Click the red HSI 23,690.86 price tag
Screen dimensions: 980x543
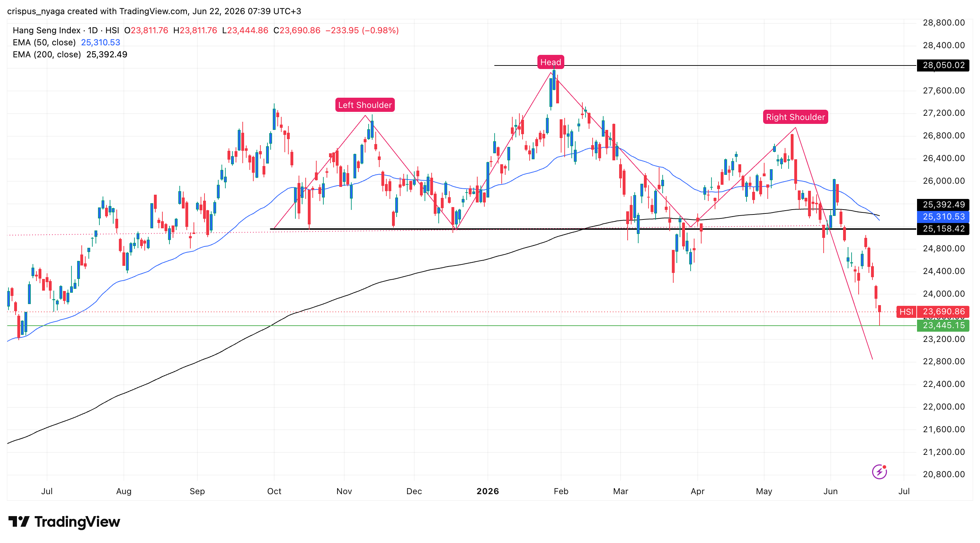pos(933,312)
